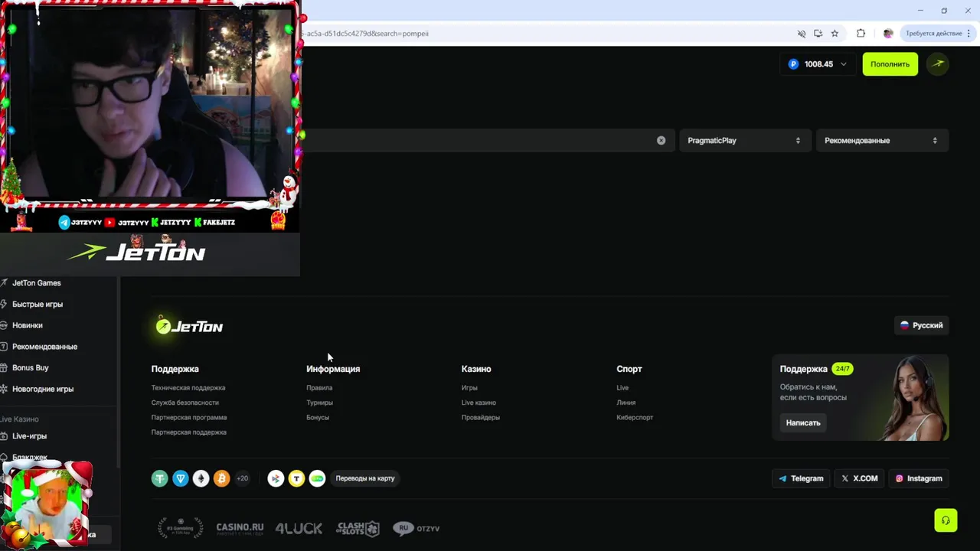Viewport: 980px width, 551px height.
Task: Open the X.COM social button
Action: tap(860, 478)
